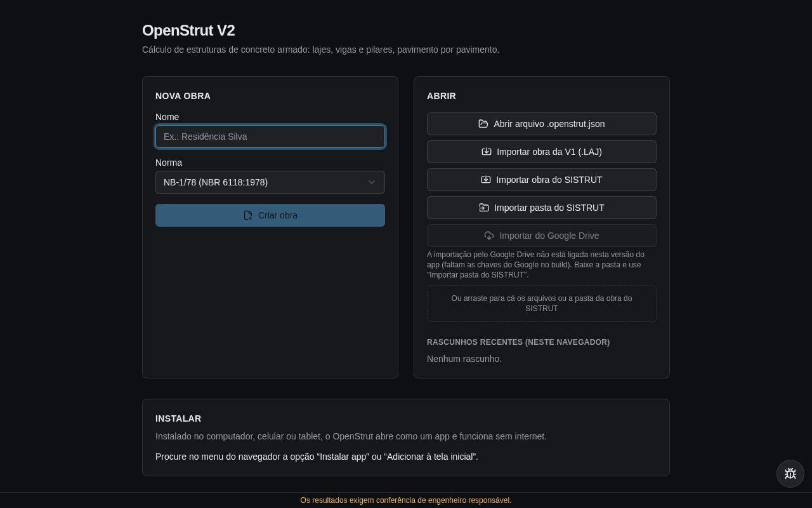
Task: Open the bug report debug button
Action: [x=790, y=474]
